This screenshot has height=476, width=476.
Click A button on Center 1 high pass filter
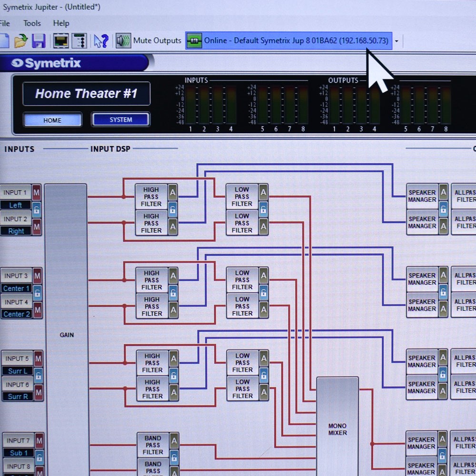coord(173,276)
